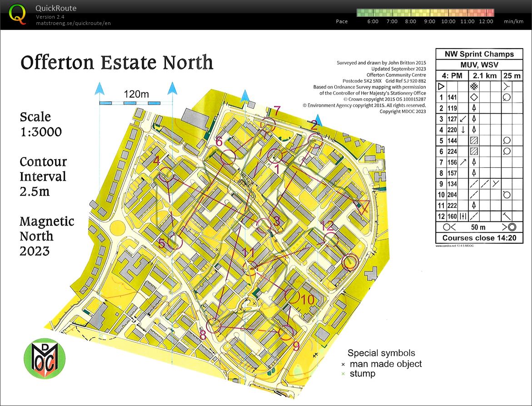Select control circle 10 on the map

[x=293, y=296]
